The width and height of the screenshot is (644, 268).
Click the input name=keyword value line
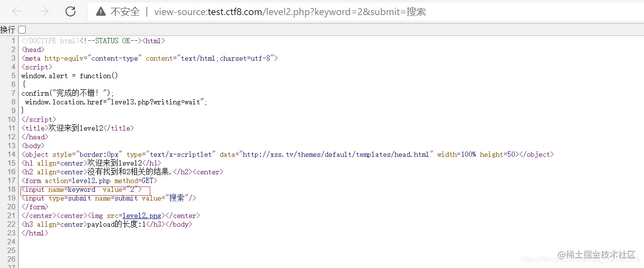[82, 189]
